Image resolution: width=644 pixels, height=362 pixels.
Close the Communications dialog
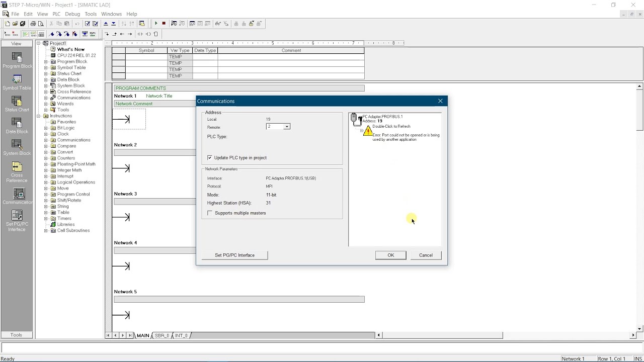440,101
